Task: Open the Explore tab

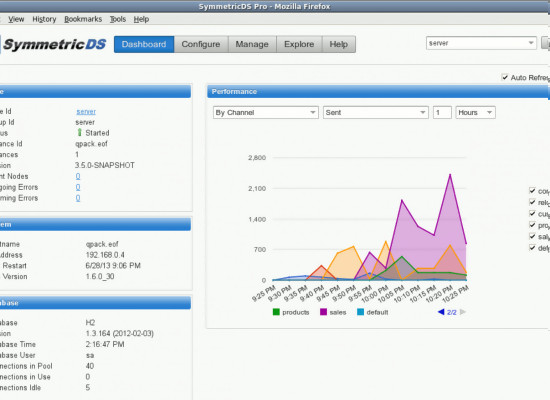Action: coord(299,44)
